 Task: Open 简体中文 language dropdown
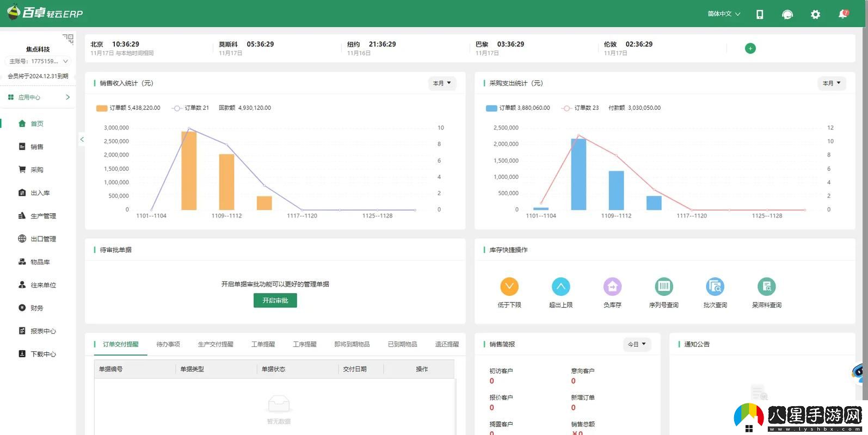724,14
